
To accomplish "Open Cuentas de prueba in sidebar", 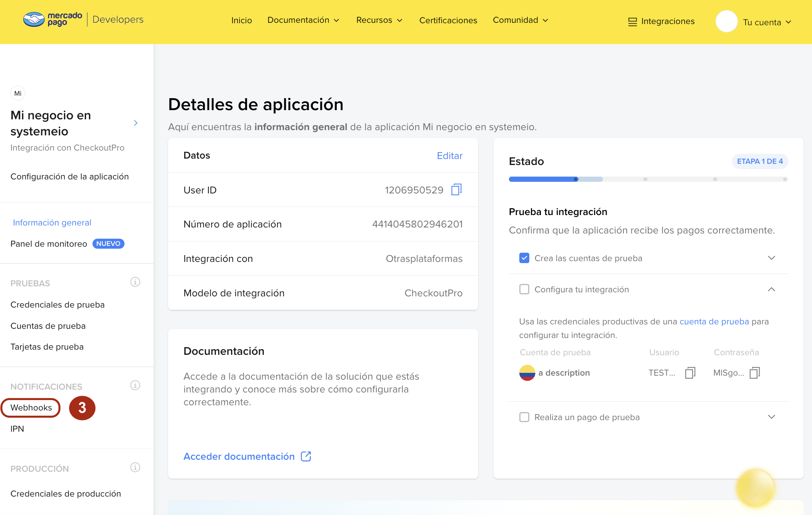I will [48, 326].
